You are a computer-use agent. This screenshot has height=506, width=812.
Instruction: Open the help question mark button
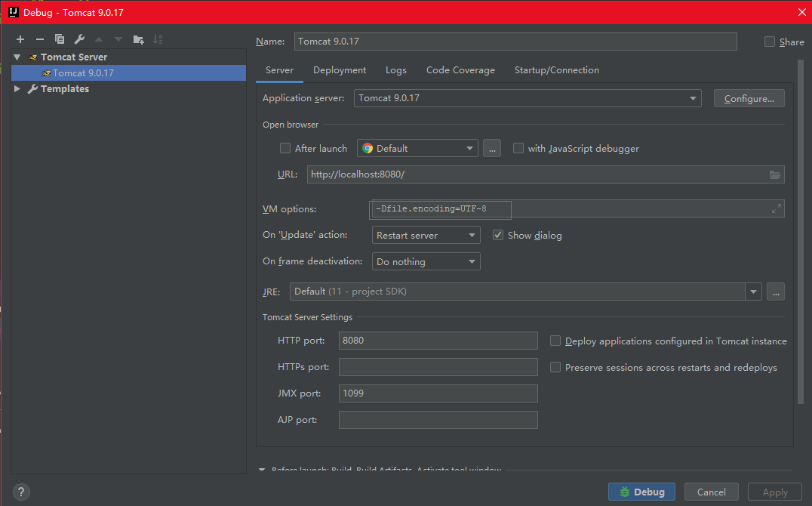tap(21, 492)
